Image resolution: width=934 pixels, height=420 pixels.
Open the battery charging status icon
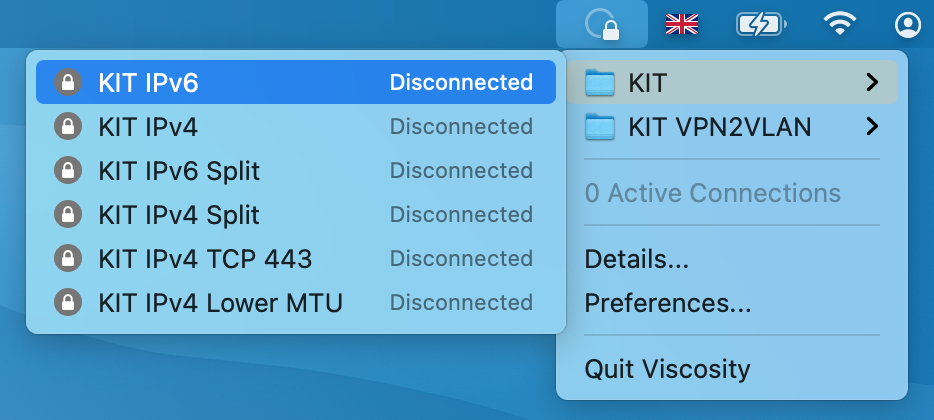point(760,24)
